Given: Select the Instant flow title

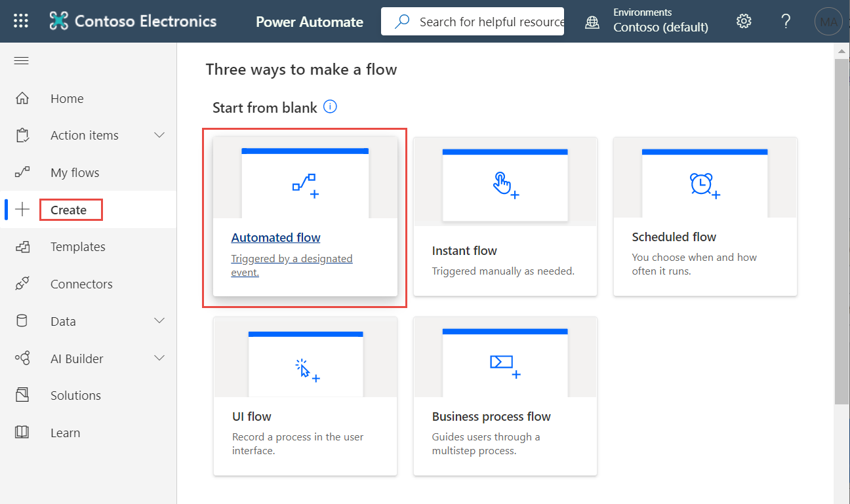Looking at the screenshot, I should pos(464,250).
